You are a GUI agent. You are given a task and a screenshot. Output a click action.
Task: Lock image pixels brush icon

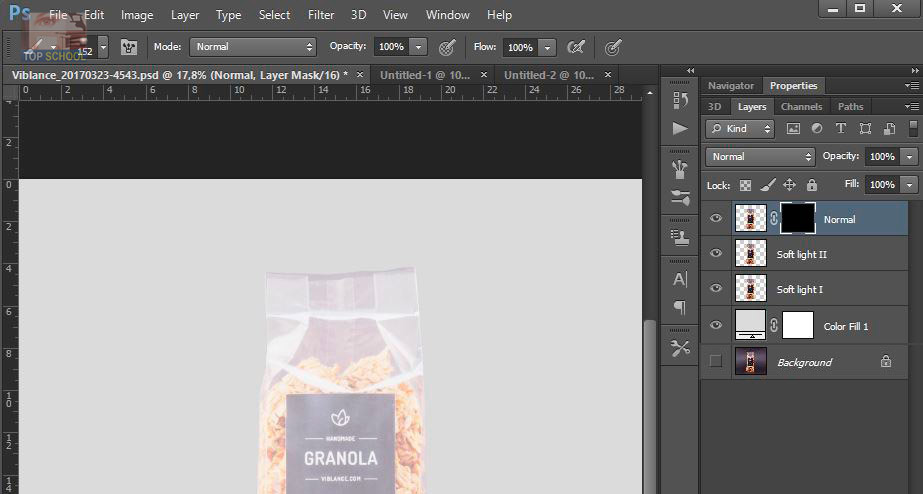pyautogui.click(x=767, y=185)
